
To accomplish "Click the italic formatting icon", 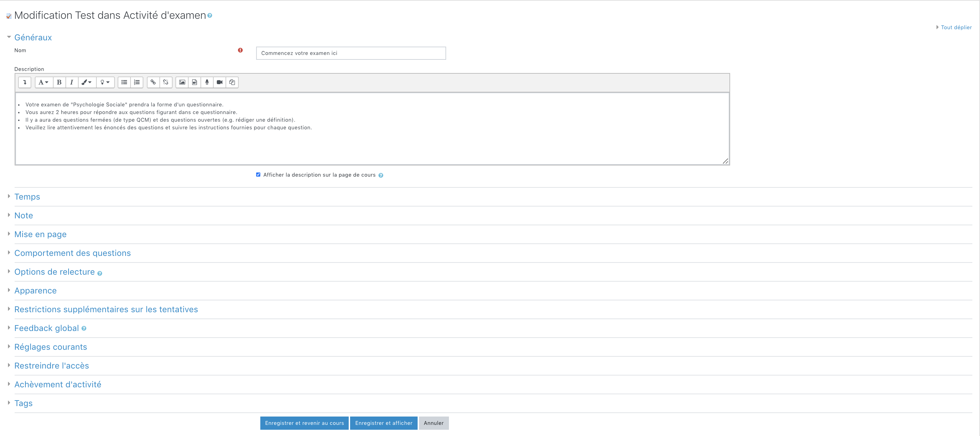I will coord(72,82).
